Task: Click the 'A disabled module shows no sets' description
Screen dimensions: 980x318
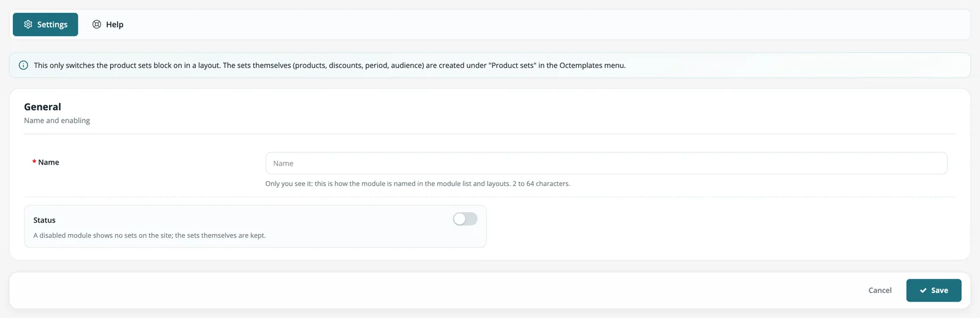Action: coord(149,235)
